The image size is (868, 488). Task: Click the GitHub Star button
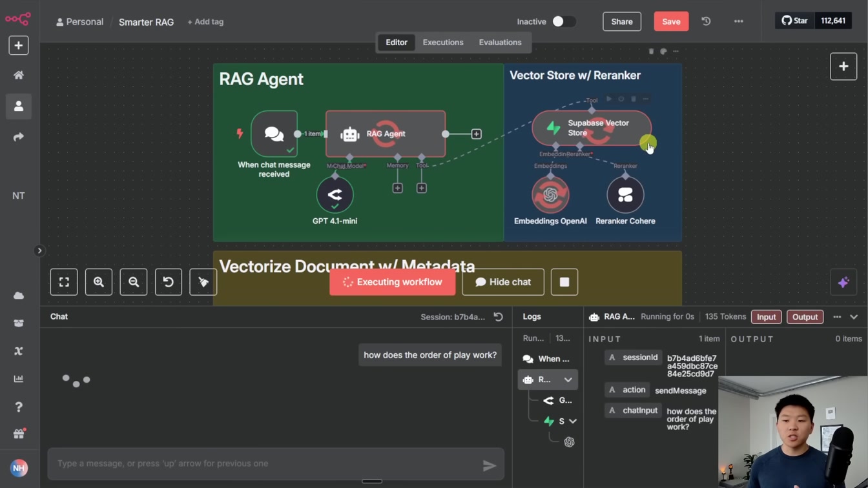[x=794, y=21]
